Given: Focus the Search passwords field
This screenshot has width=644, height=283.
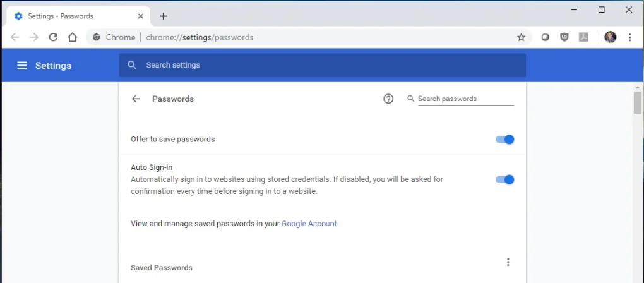Looking at the screenshot, I should (466, 99).
